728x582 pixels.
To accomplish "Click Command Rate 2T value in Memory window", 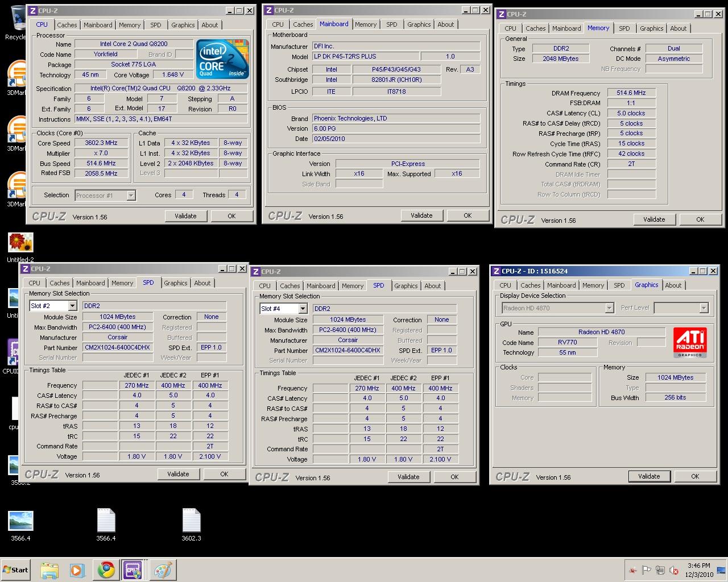I will [x=631, y=164].
